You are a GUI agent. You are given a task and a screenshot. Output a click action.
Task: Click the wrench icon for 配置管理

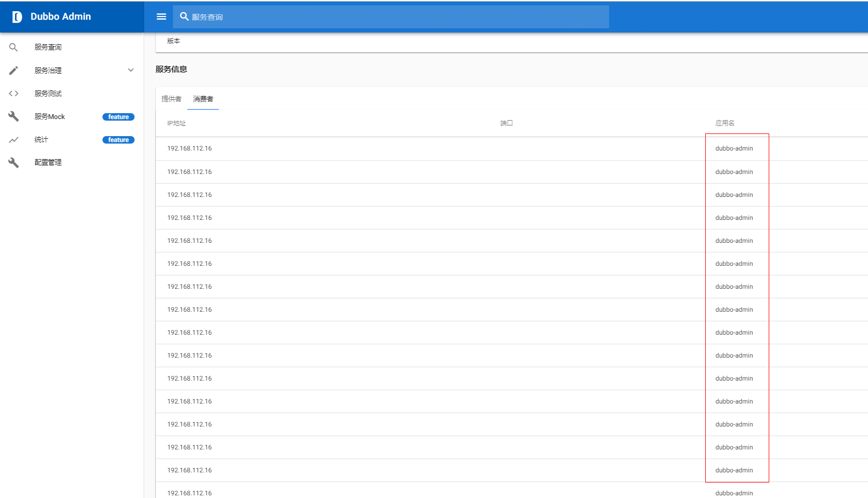(x=13, y=162)
